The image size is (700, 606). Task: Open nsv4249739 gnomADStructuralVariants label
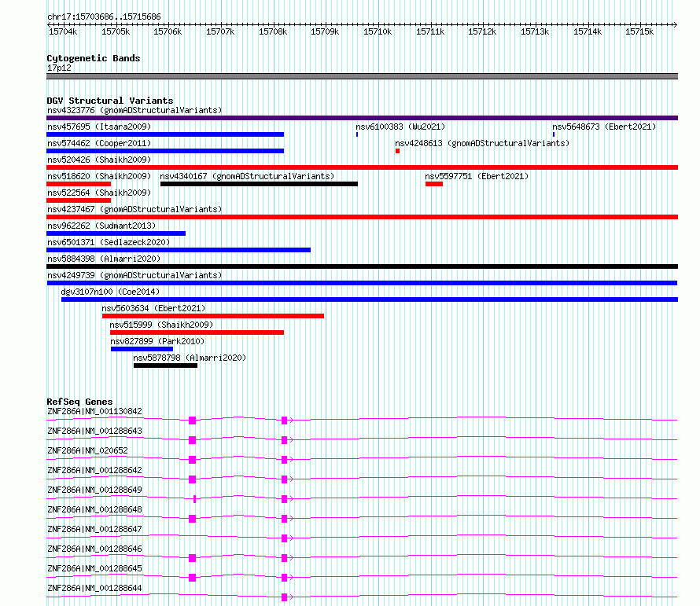coord(134,275)
